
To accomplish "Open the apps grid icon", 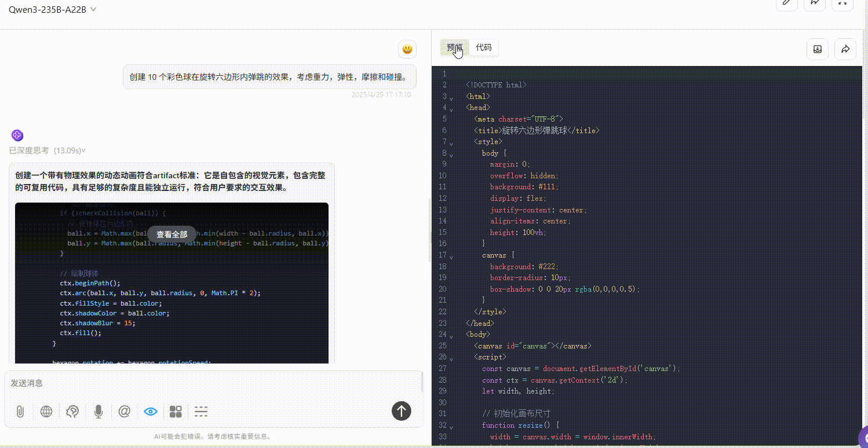I will point(176,412).
